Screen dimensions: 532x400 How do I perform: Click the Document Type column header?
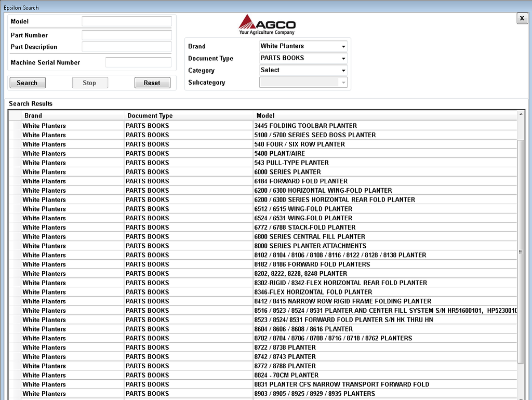pyautogui.click(x=189, y=115)
